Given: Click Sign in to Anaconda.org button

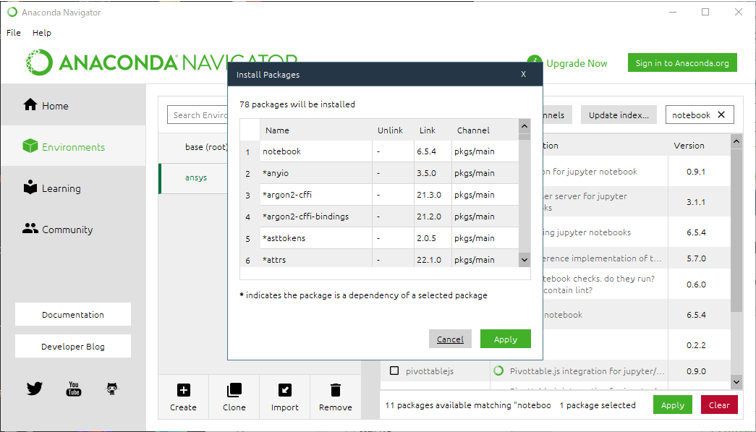Looking at the screenshot, I should point(682,63).
